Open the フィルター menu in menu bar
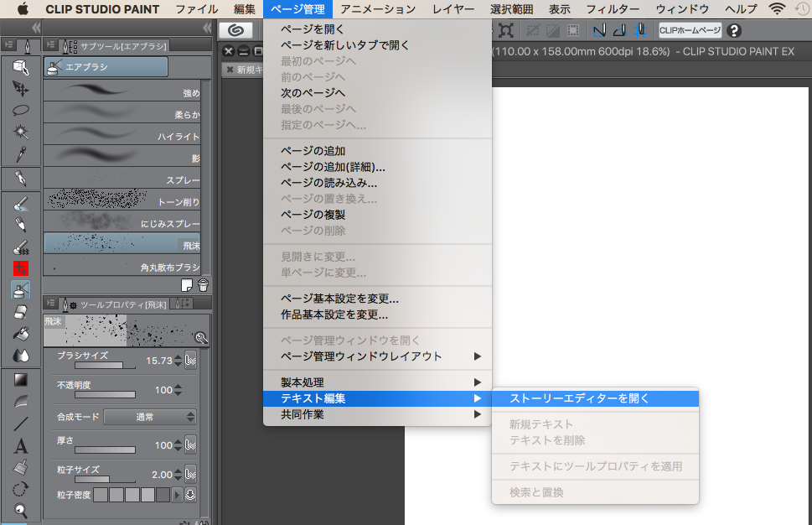This screenshot has width=812, height=525. [613, 9]
